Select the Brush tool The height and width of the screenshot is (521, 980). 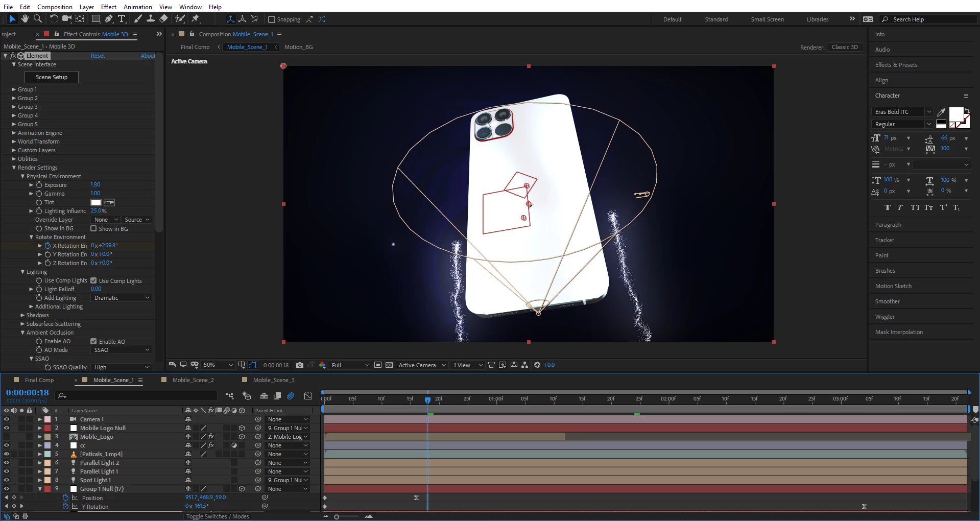coord(138,19)
